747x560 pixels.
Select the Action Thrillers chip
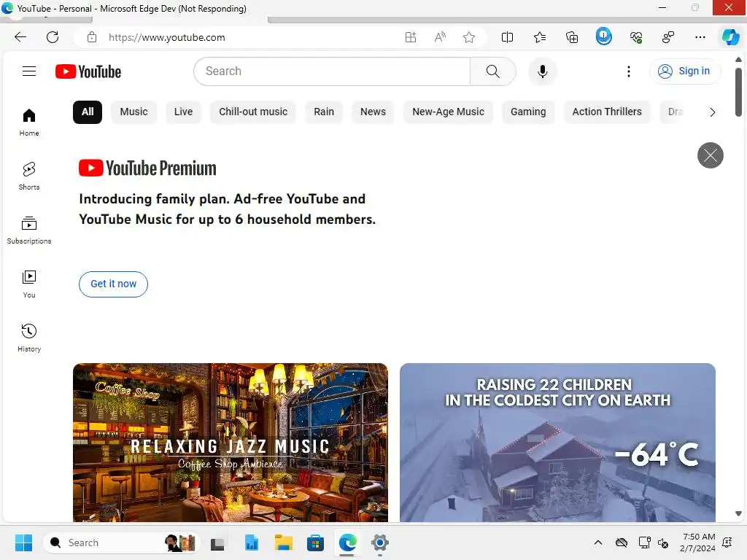(x=607, y=112)
